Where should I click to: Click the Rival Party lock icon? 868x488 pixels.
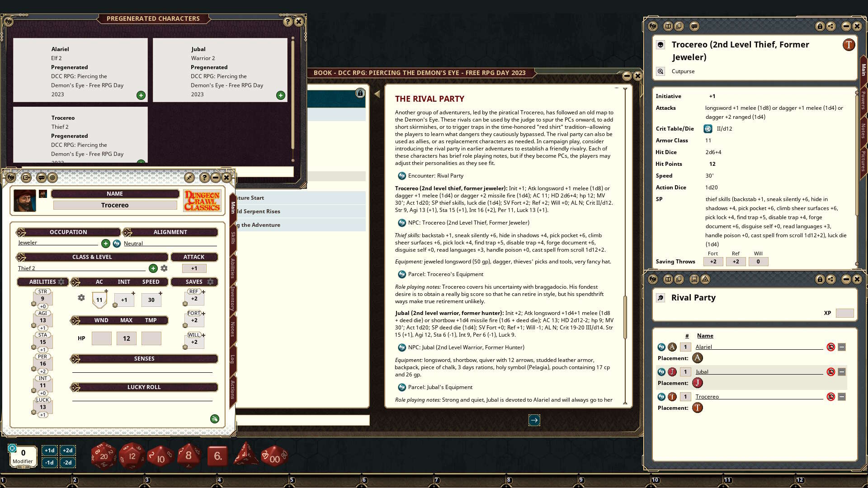coord(820,279)
